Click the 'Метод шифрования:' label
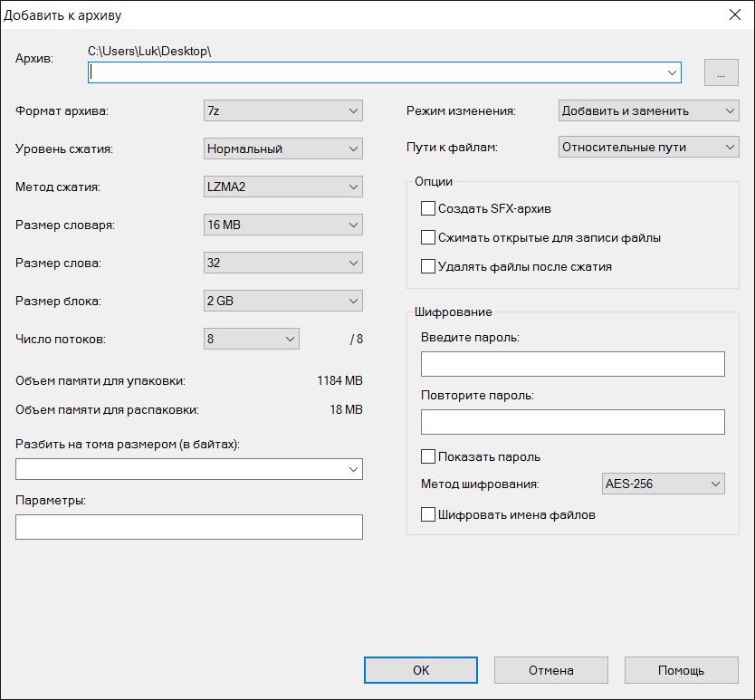Screen dimensions: 755x700 pyautogui.click(x=480, y=484)
